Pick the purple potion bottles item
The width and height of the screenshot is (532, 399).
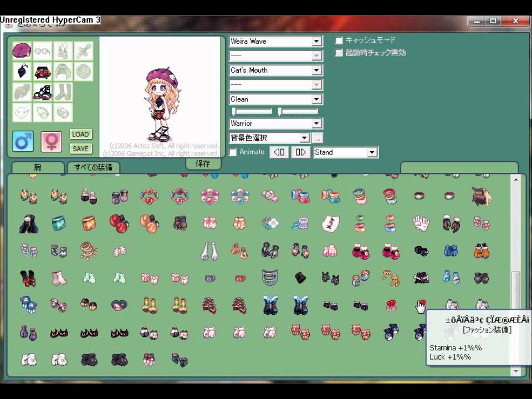coord(28,332)
